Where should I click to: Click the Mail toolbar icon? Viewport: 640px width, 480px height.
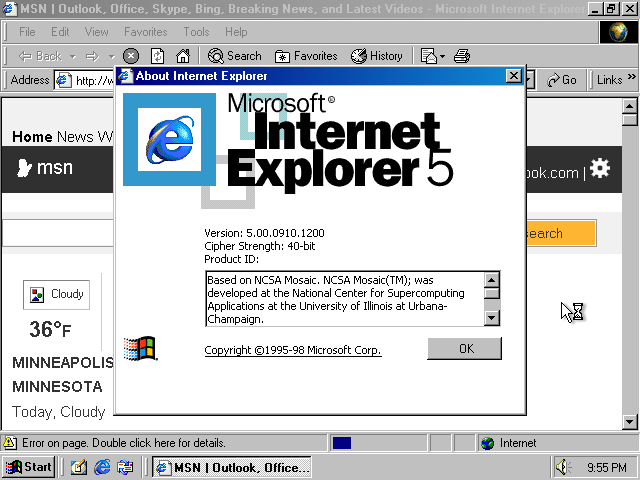pyautogui.click(x=429, y=56)
